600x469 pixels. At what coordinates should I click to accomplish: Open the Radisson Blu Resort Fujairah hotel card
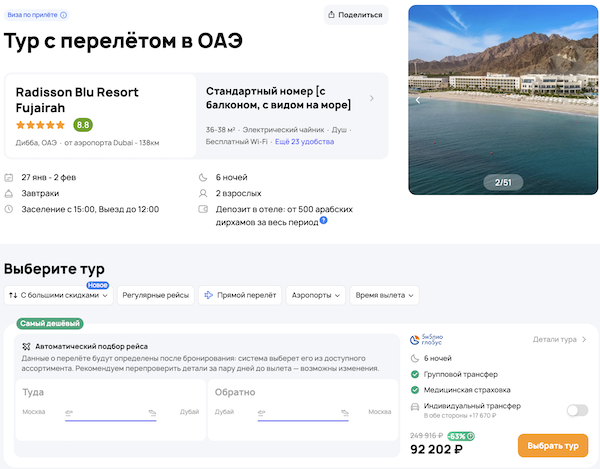click(x=100, y=116)
